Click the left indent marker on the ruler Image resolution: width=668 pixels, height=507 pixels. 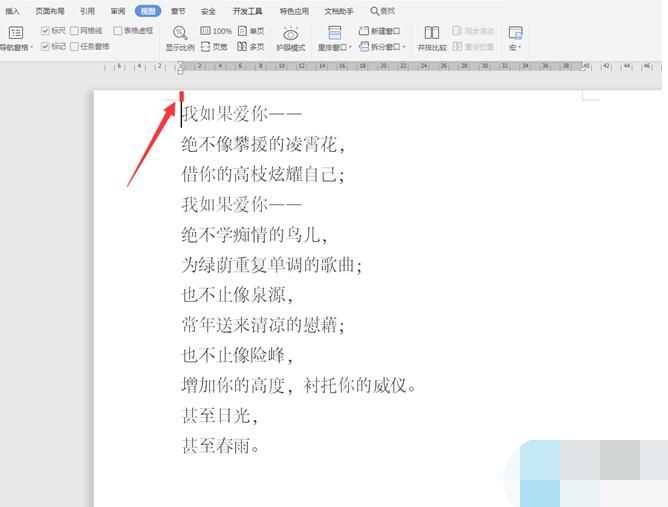coord(180,70)
